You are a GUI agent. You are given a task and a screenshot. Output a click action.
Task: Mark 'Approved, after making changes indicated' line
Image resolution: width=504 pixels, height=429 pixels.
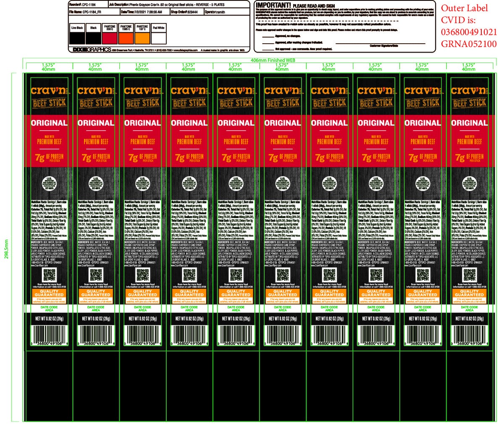[x=268, y=43]
